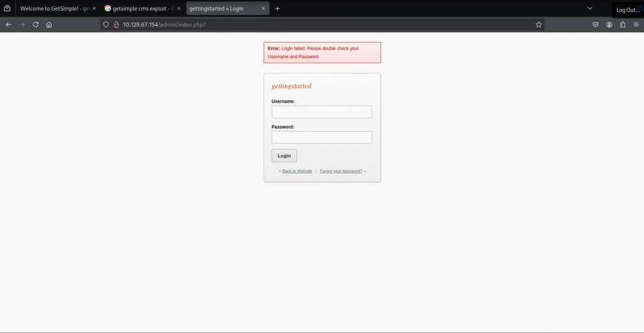Close the Welcome to GetSimple tab
Viewport: 644px width, 333px height.
[x=94, y=8]
